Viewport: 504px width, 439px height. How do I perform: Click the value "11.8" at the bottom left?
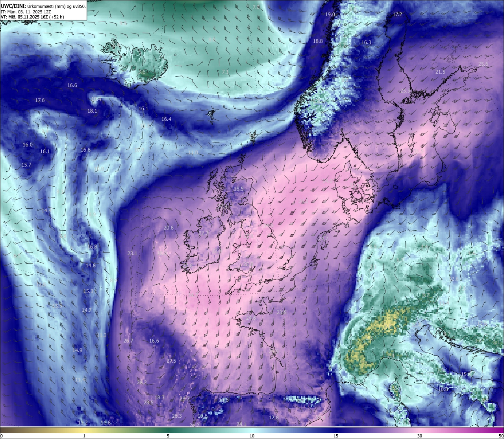(106, 422)
